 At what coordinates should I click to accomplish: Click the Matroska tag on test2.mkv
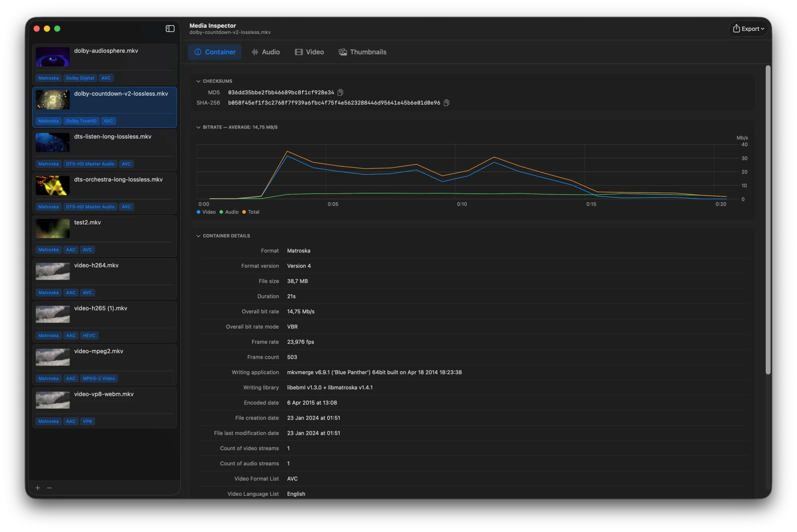pyautogui.click(x=49, y=250)
